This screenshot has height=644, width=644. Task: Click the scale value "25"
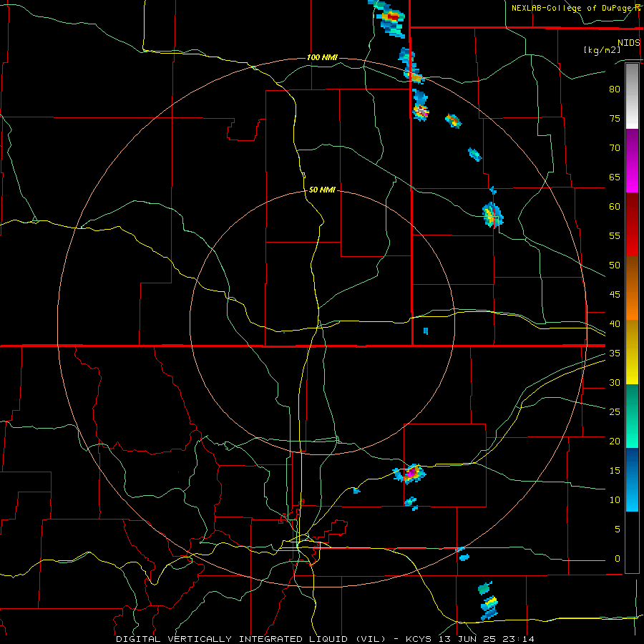(x=615, y=412)
